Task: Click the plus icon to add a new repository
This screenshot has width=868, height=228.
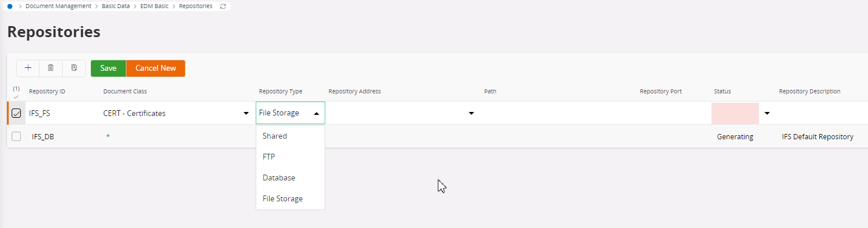Action: click(28, 68)
